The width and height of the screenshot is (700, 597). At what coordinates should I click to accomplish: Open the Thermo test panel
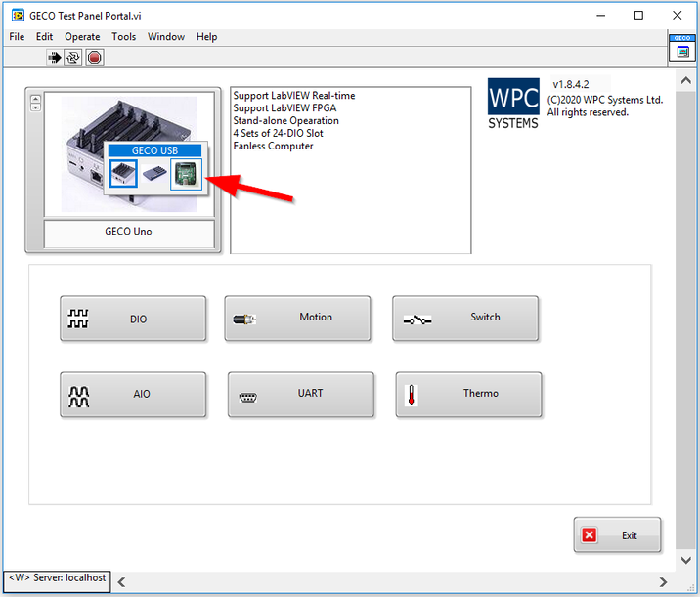(x=468, y=395)
